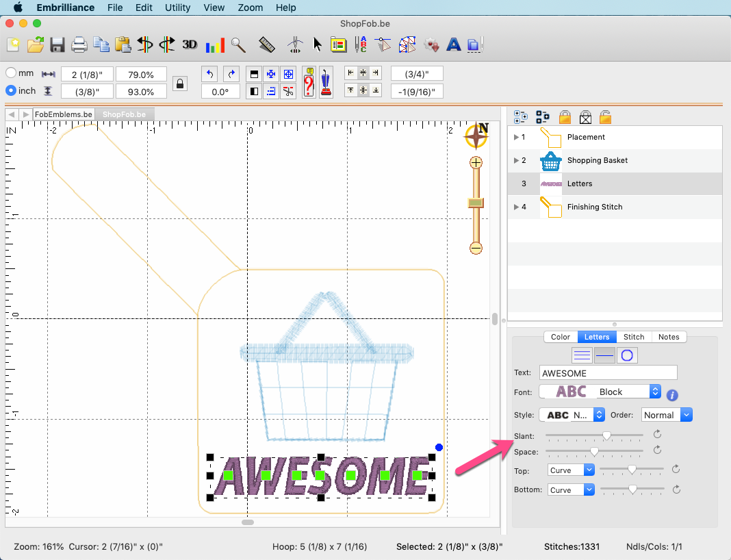Click the 3D view toolbar icon

tap(190, 45)
